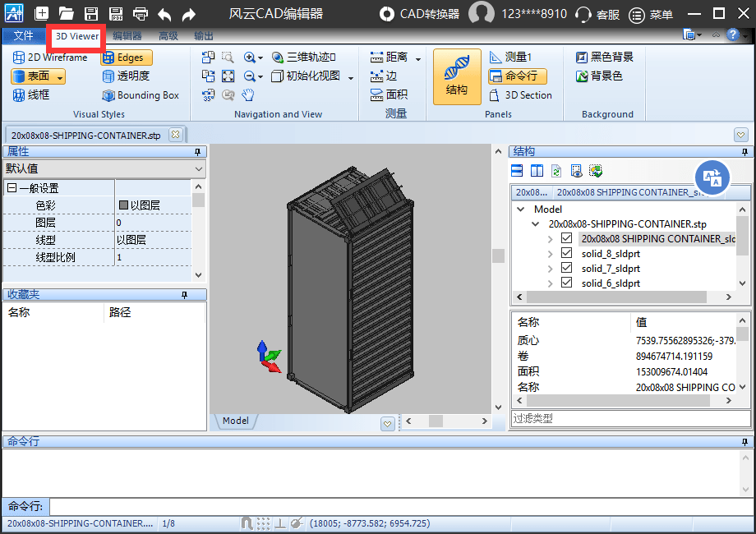Toggle the Bounding Box display

coord(141,95)
